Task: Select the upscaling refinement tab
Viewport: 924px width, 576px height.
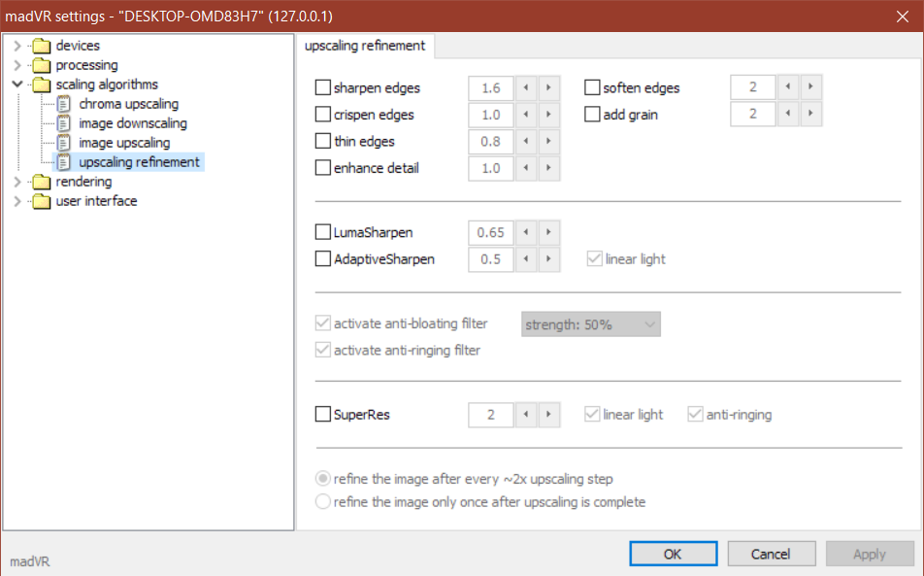Action: point(365,46)
